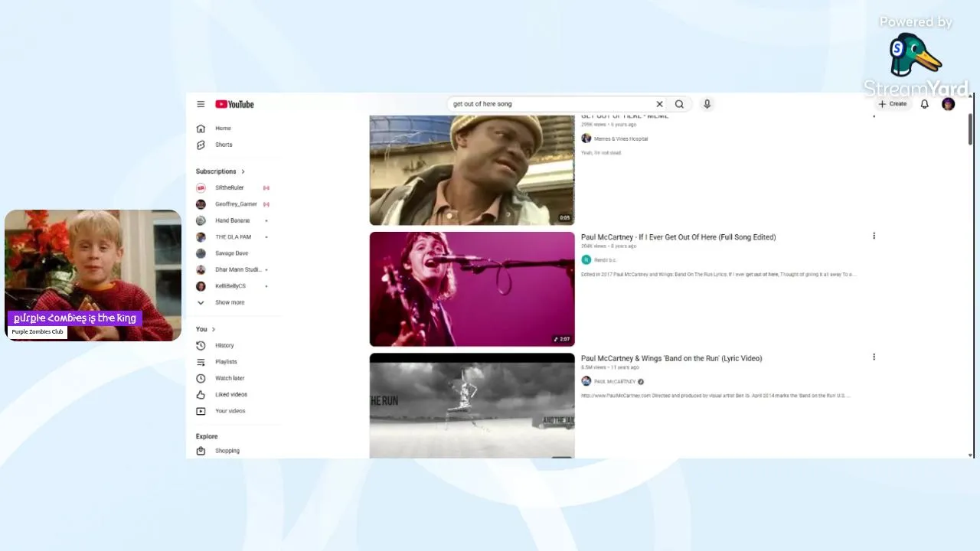The height and width of the screenshot is (551, 980).
Task: Click the Shopping bag icon
Action: (x=201, y=451)
